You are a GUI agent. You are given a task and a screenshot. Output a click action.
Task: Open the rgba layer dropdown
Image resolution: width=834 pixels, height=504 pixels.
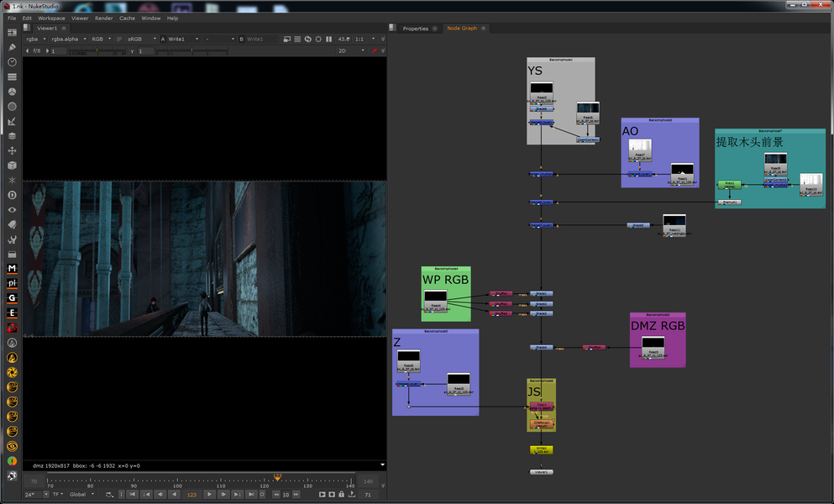click(35, 39)
